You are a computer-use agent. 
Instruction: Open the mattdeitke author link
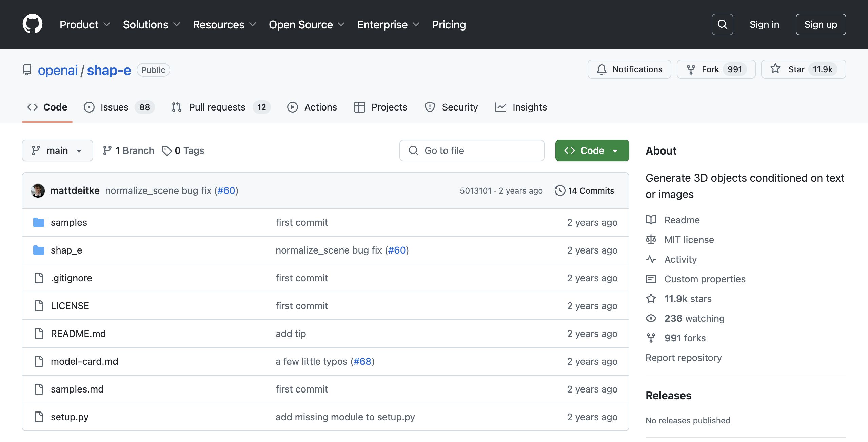75,190
